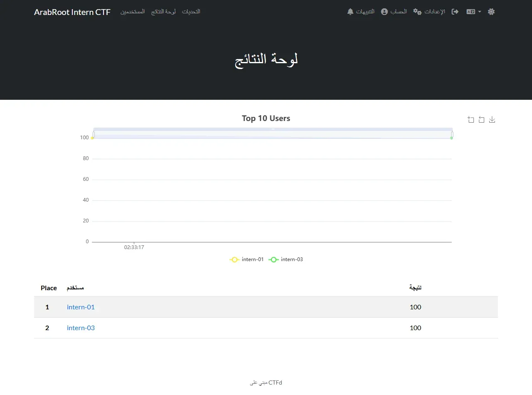Click the مستخدم column header
The image size is (532, 395).
[x=76, y=288]
